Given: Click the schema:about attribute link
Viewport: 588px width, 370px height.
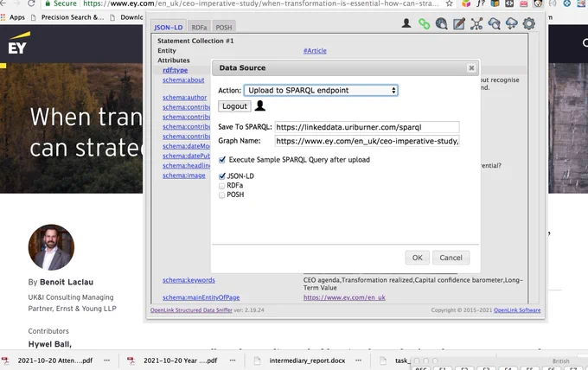Looking at the screenshot, I should point(183,80).
